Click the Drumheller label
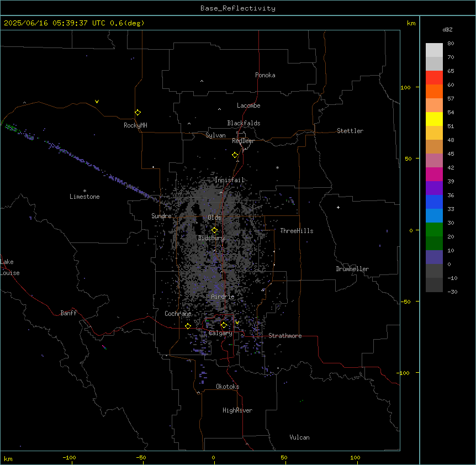Screen dimensions: 476x465 pos(352,269)
